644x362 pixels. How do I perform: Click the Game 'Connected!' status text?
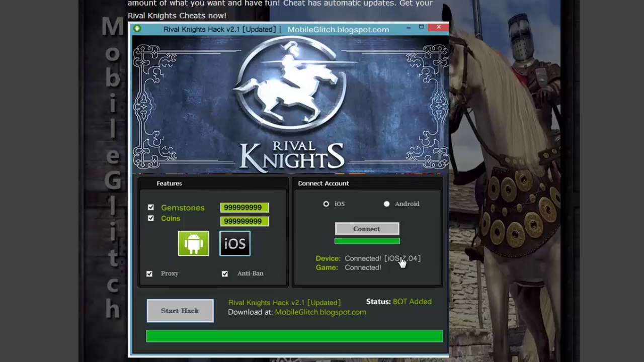pos(363,267)
